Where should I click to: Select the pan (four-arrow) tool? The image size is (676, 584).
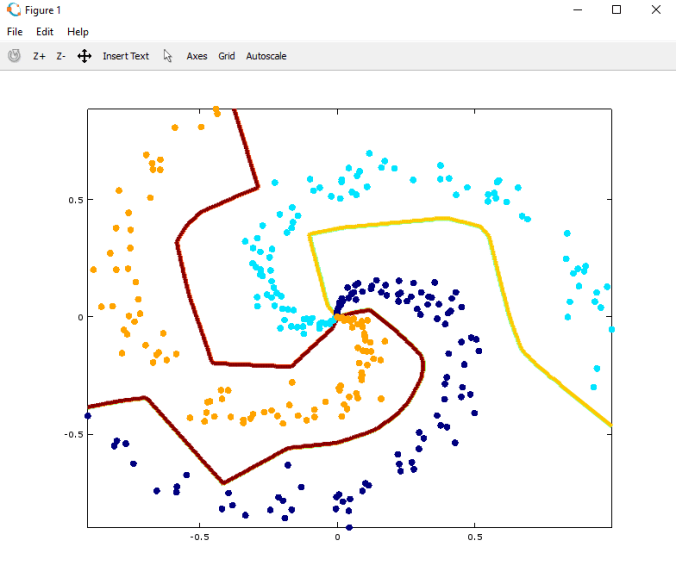point(85,56)
